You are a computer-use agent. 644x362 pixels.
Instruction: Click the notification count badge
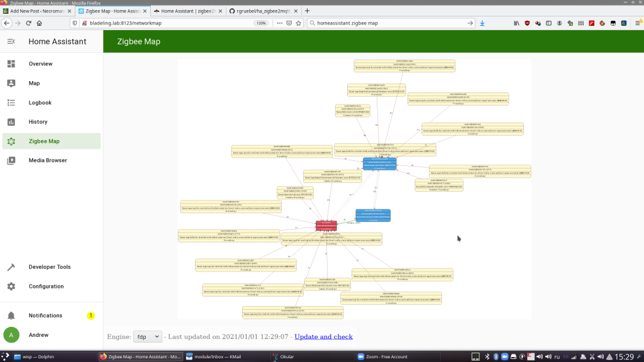(91, 315)
